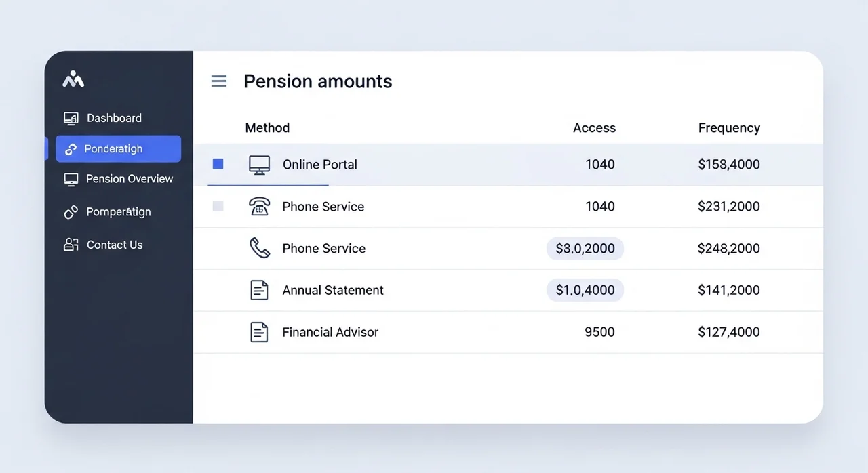Go to the Contact Us page

click(x=114, y=245)
